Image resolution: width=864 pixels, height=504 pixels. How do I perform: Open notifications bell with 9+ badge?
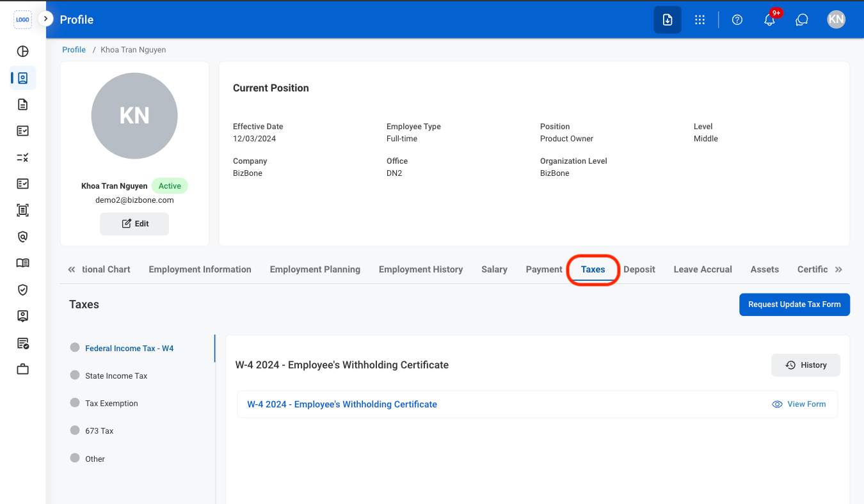click(770, 20)
